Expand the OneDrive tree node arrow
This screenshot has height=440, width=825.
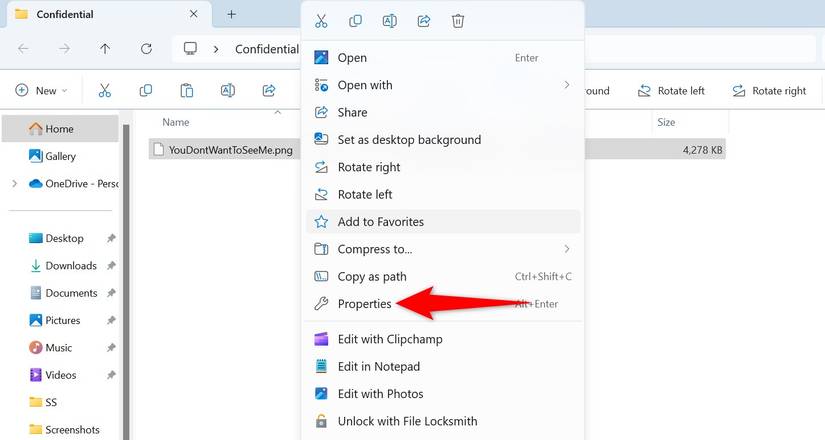click(x=15, y=184)
